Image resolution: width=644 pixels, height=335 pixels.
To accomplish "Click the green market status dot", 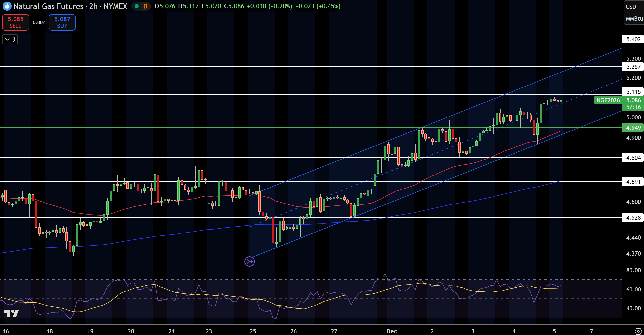I will [x=137, y=6].
